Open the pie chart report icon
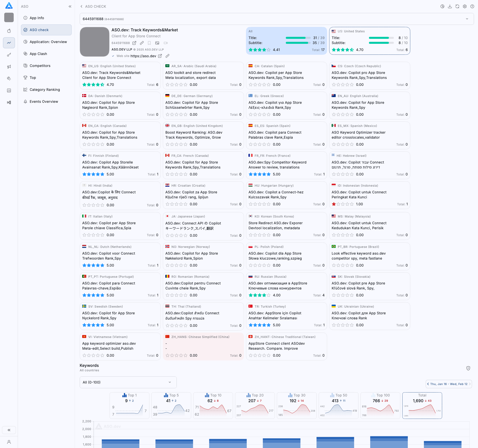Viewport: 478px width, 448px height. (442, 6)
